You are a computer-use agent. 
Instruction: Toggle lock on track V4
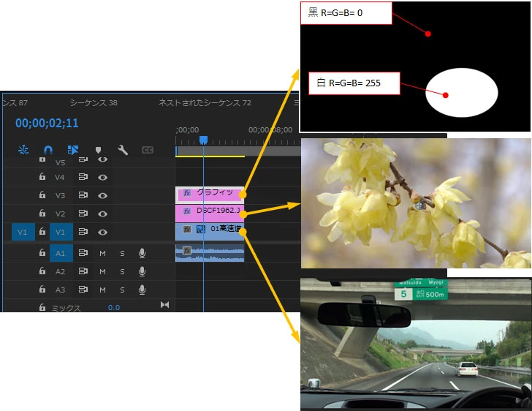click(x=42, y=177)
